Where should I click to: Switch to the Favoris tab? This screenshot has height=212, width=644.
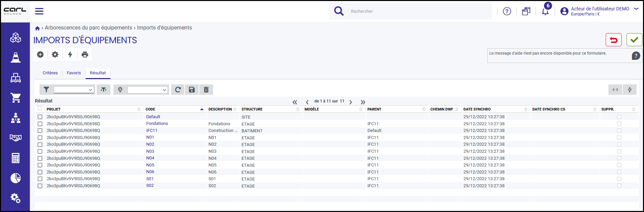pyautogui.click(x=74, y=73)
